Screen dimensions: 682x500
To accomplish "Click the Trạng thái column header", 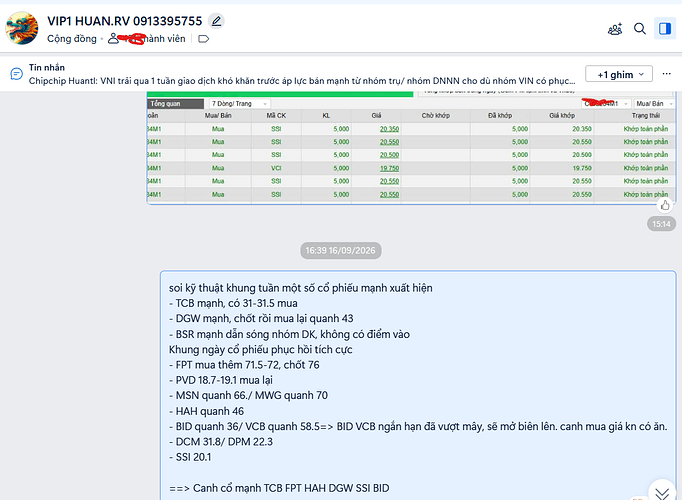I will pos(645,115).
